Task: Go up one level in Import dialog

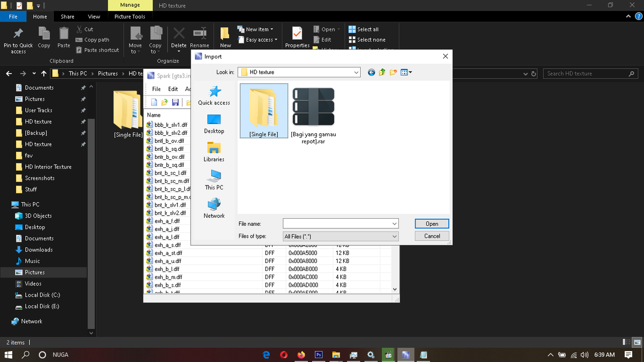Action: 382,72
